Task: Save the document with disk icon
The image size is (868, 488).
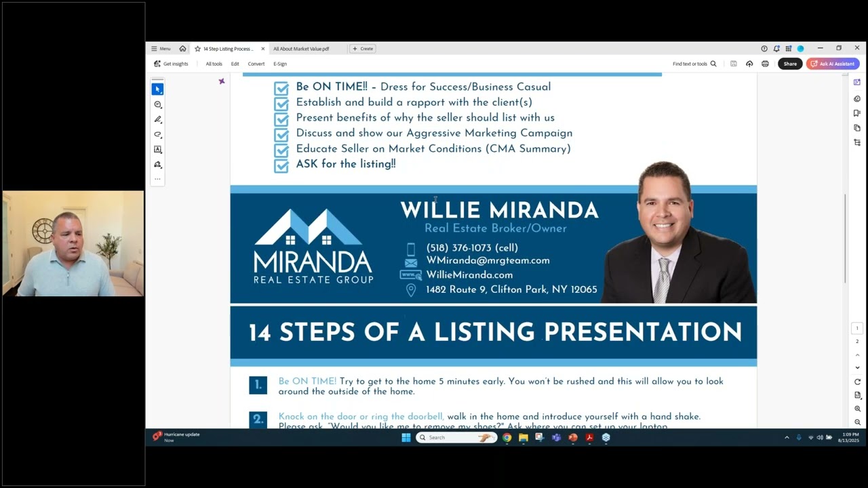Action: point(733,64)
